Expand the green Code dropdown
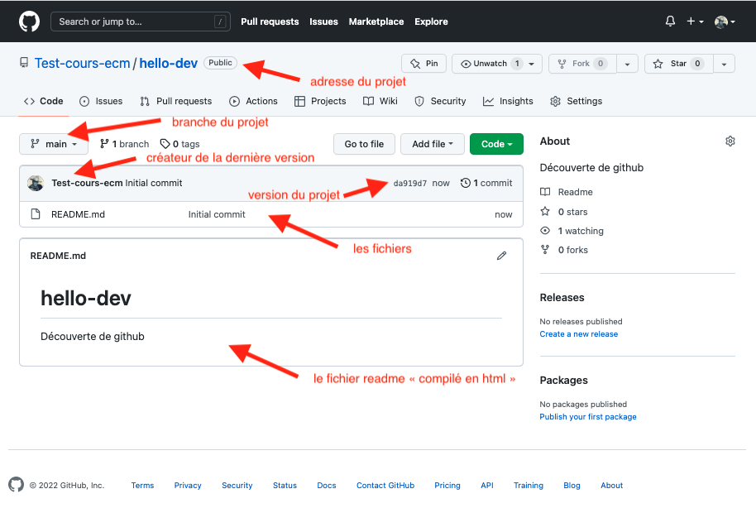Image resolution: width=756 pixels, height=532 pixels. (496, 144)
